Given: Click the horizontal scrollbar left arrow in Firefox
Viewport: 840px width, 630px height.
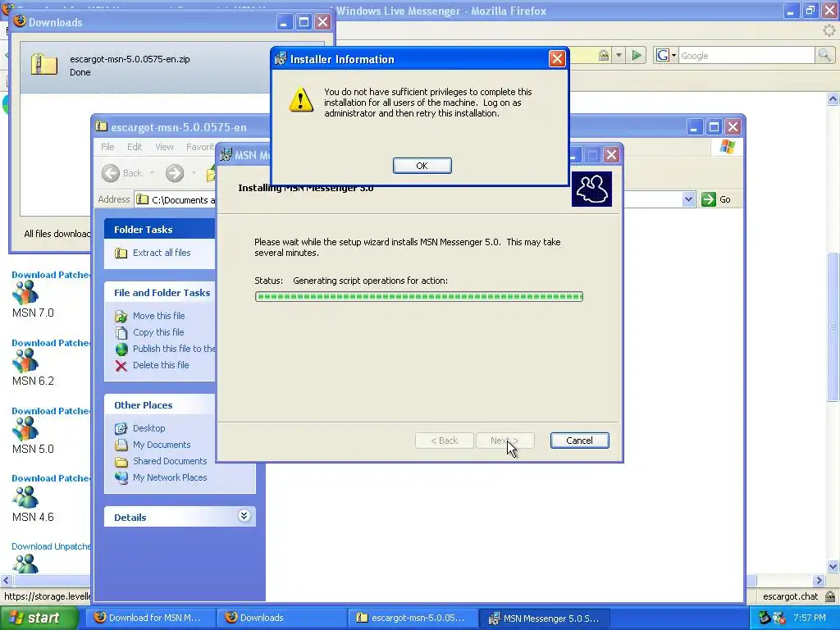Looking at the screenshot, I should click(7, 580).
